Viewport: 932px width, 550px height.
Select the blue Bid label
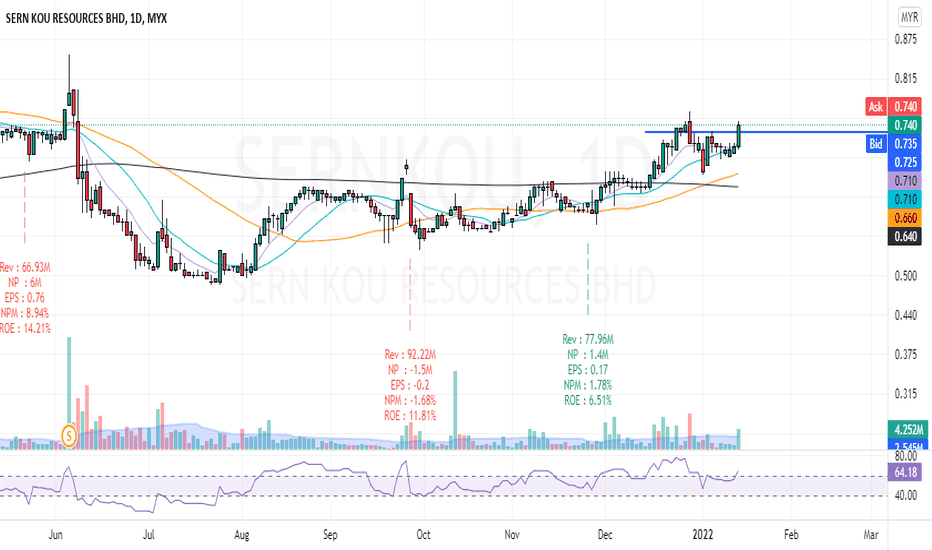876,143
